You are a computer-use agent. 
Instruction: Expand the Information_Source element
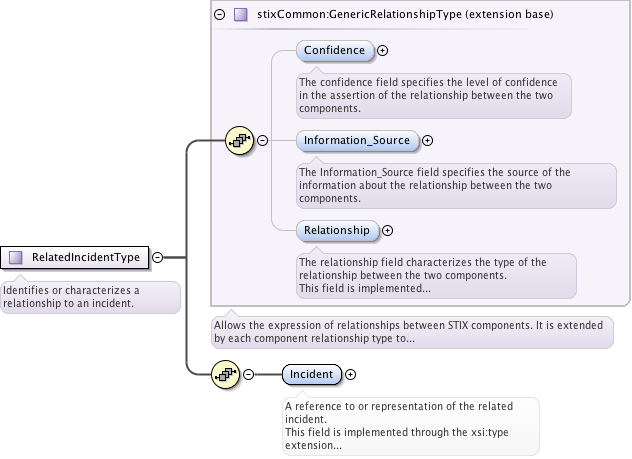(x=427, y=141)
